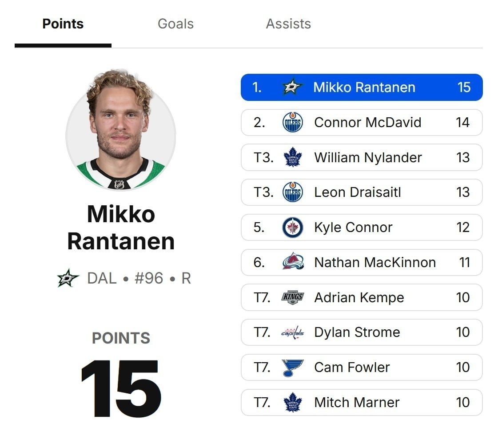This screenshot has height=448, width=502.
Task: Open the Goals tab
Action: pos(175,24)
